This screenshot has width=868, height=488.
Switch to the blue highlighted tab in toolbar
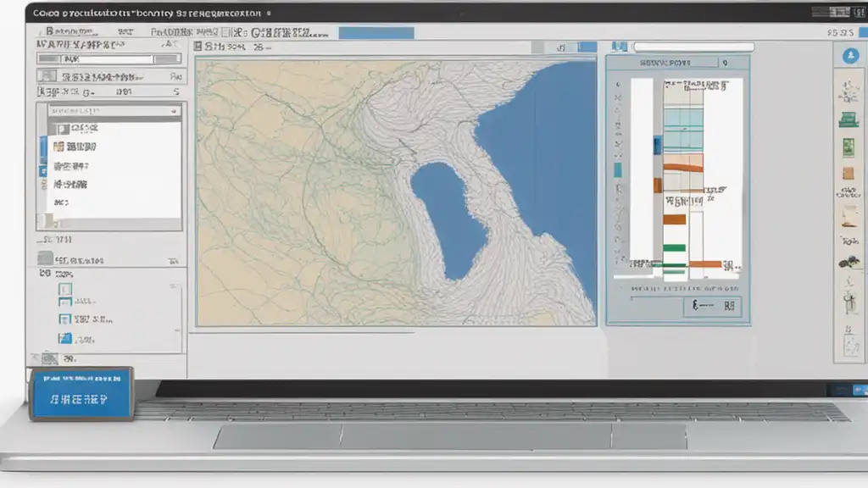coord(376,33)
